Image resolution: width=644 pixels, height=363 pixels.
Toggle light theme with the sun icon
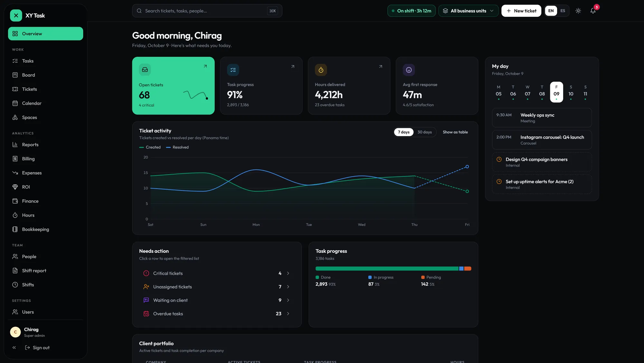(578, 11)
